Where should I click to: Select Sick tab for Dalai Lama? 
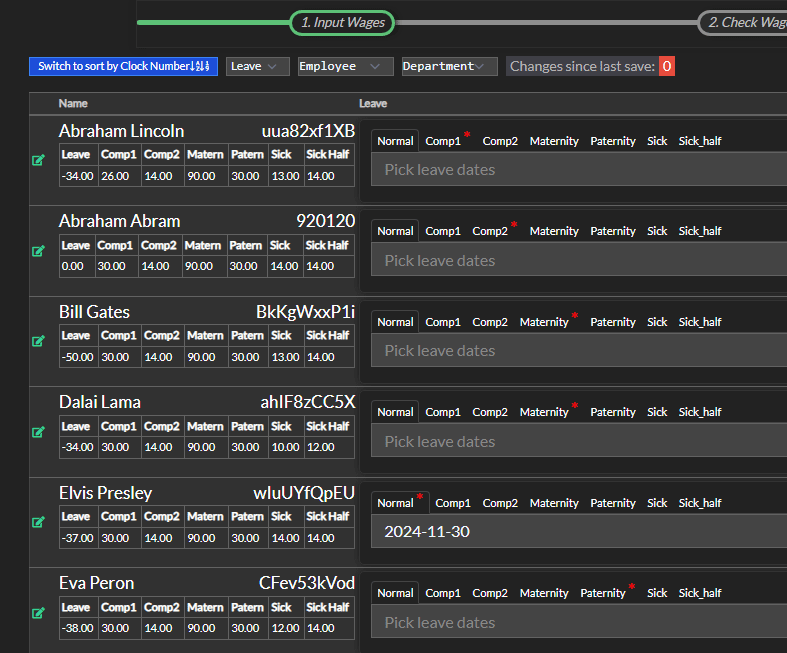click(x=657, y=412)
